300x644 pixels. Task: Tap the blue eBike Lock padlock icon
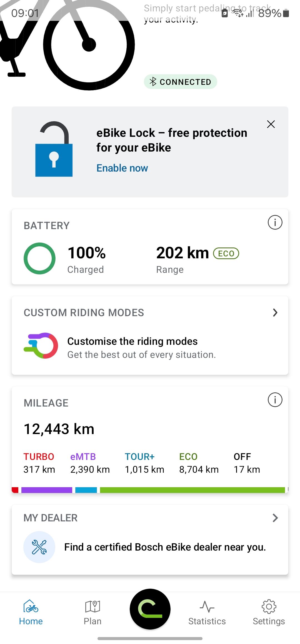coord(54,150)
